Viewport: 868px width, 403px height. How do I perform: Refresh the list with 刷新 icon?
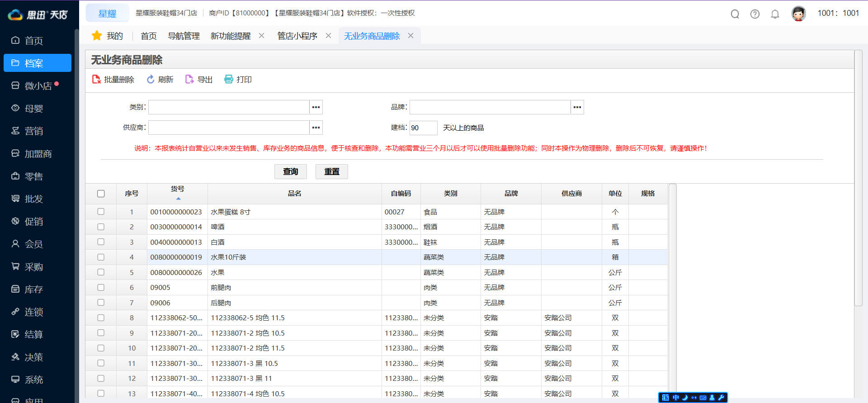click(151, 80)
